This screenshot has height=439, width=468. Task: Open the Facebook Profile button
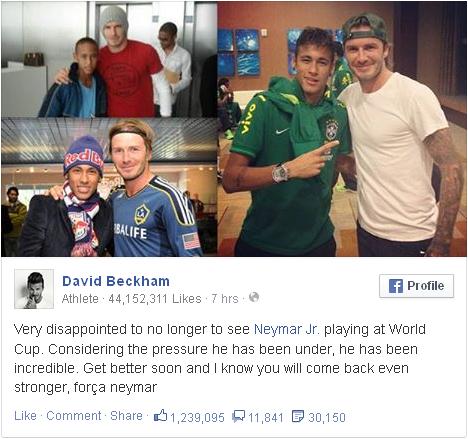416,286
